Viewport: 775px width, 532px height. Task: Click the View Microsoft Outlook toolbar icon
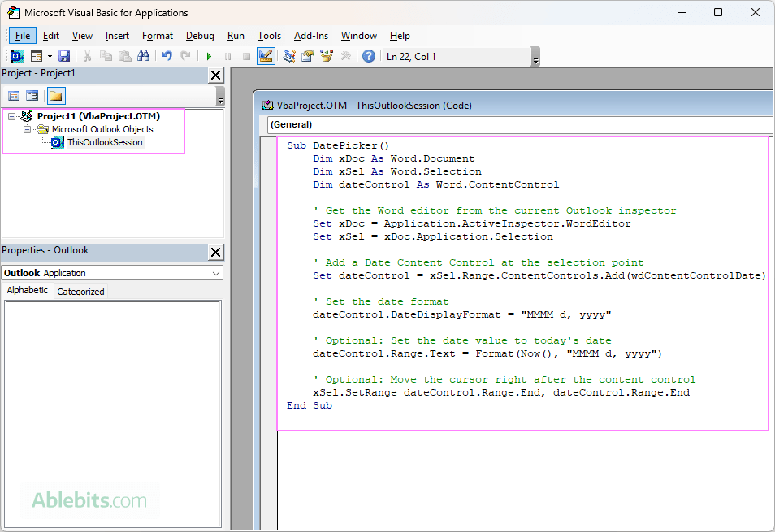click(x=17, y=56)
